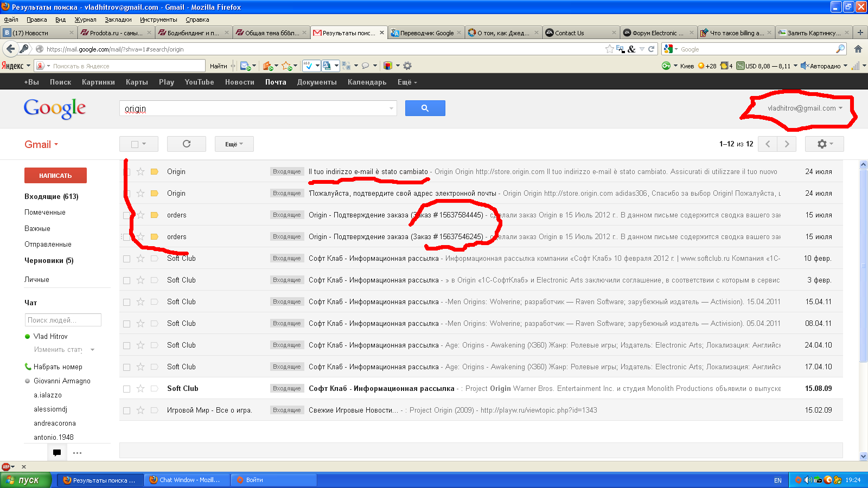Open YouTube from the Google bar

199,82
